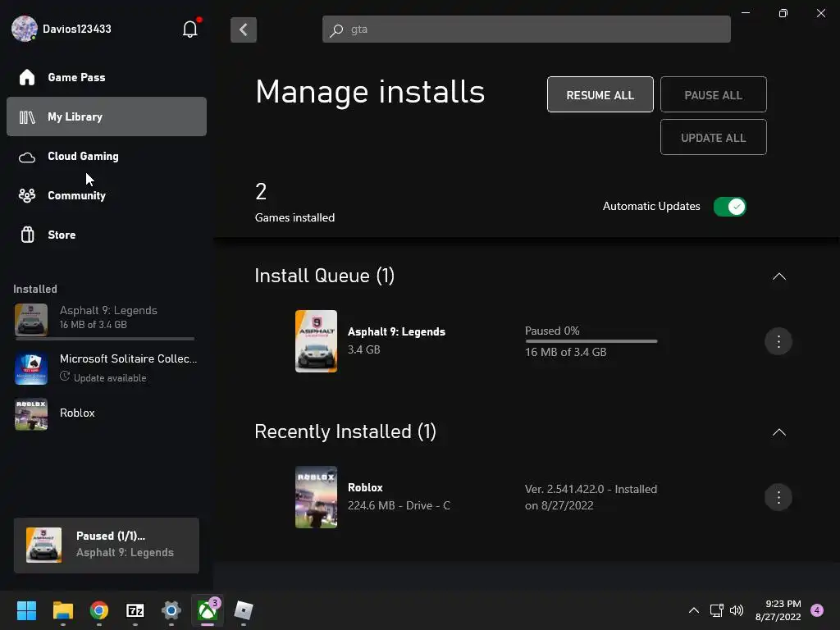
Task: Select My Library in the sidebar
Action: click(107, 116)
